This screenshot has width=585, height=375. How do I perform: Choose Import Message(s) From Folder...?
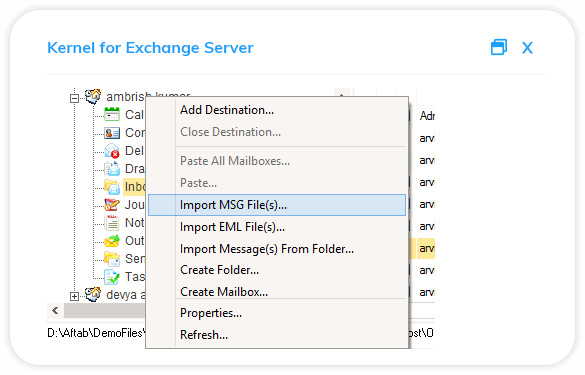(277, 249)
